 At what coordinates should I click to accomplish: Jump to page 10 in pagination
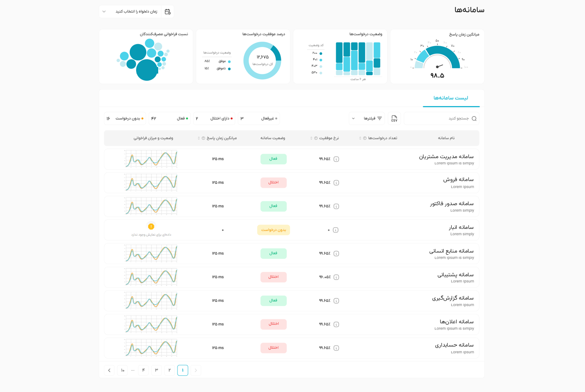point(122,370)
